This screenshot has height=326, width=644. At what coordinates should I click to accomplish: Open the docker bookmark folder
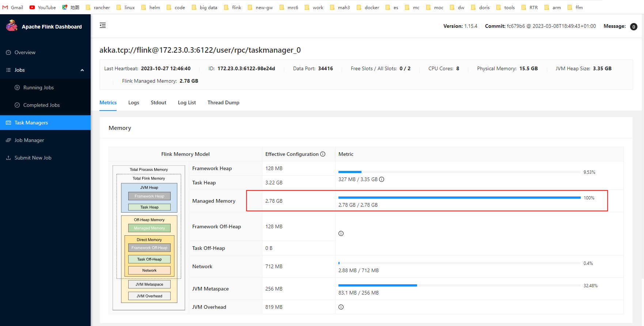coord(368,7)
